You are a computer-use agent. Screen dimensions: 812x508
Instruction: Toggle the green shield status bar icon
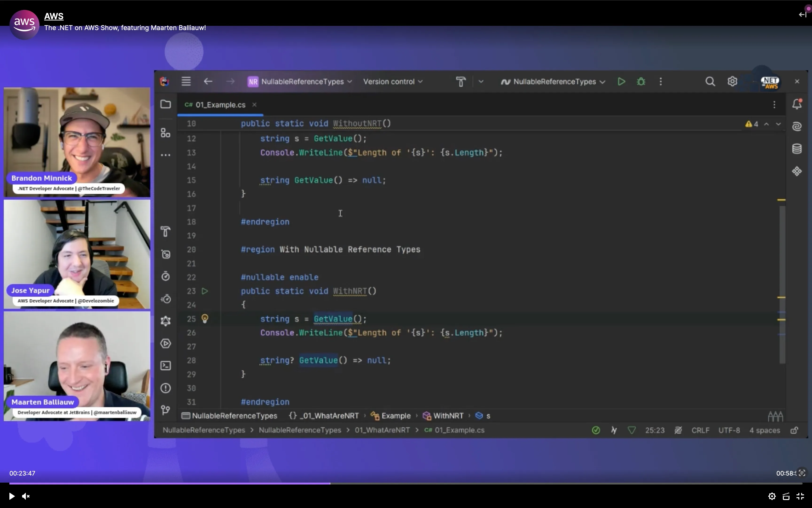[632, 430]
